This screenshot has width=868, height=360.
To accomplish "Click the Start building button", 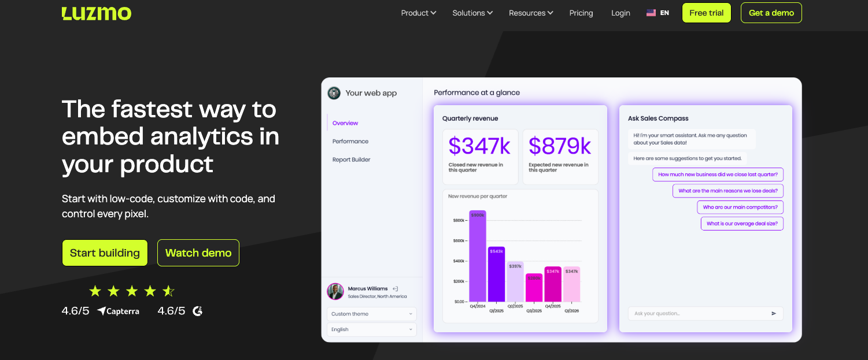I will pyautogui.click(x=105, y=253).
